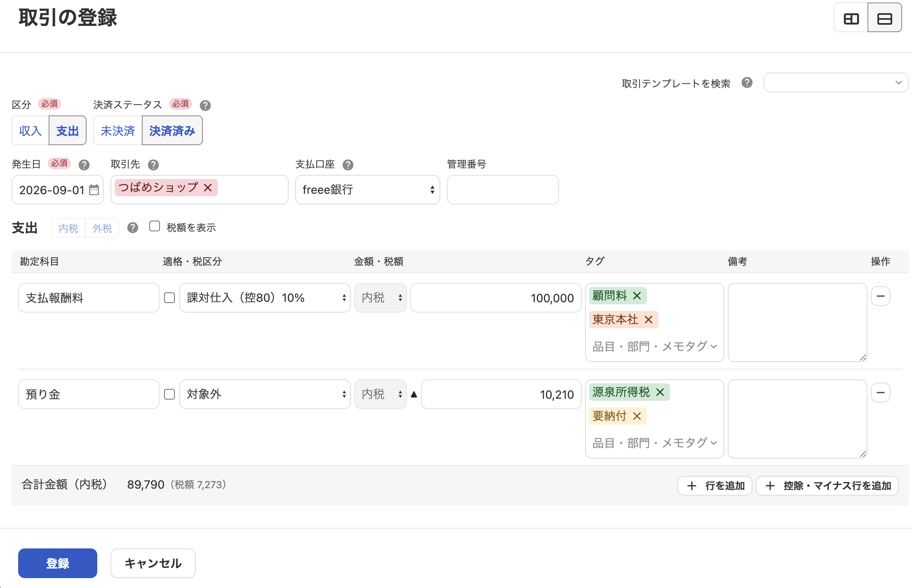Edit amount field showing 10,210
The height and width of the screenshot is (588, 912).
coord(501,394)
